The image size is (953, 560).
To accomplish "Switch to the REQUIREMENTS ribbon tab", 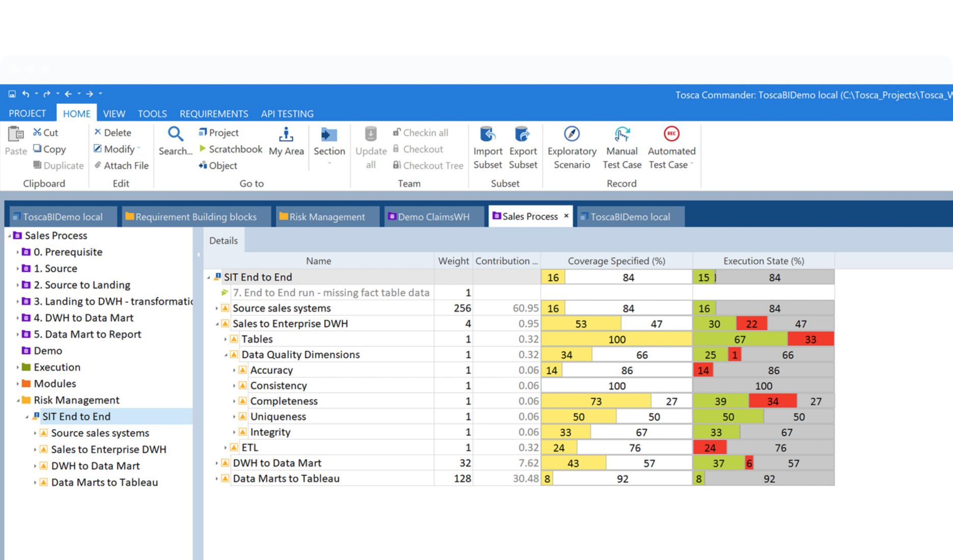I will pos(213,114).
